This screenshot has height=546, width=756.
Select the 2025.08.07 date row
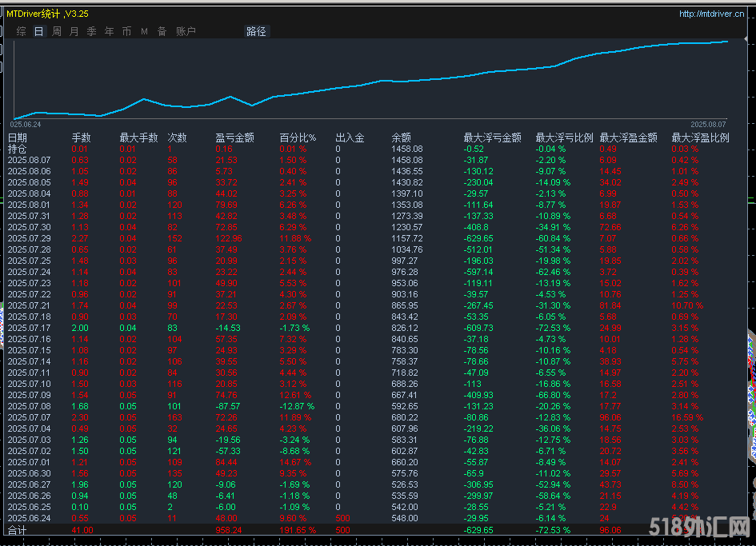coord(29,160)
